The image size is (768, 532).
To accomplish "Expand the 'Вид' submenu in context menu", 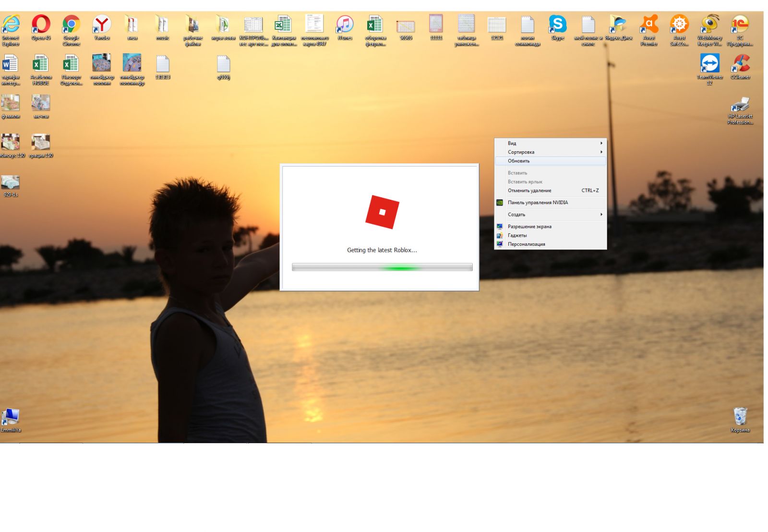I will point(551,143).
